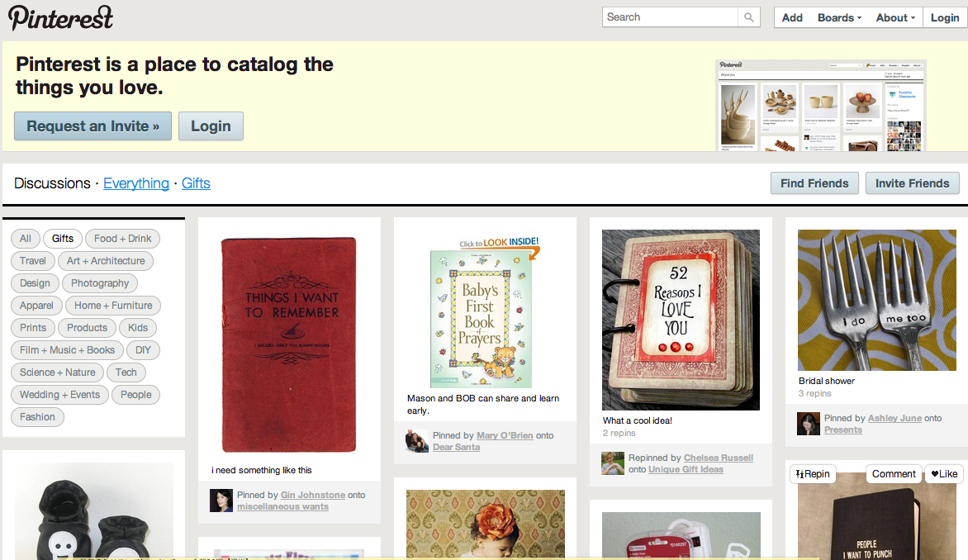Switch to the Everything tab
This screenshot has width=968, height=560.
[x=135, y=183]
